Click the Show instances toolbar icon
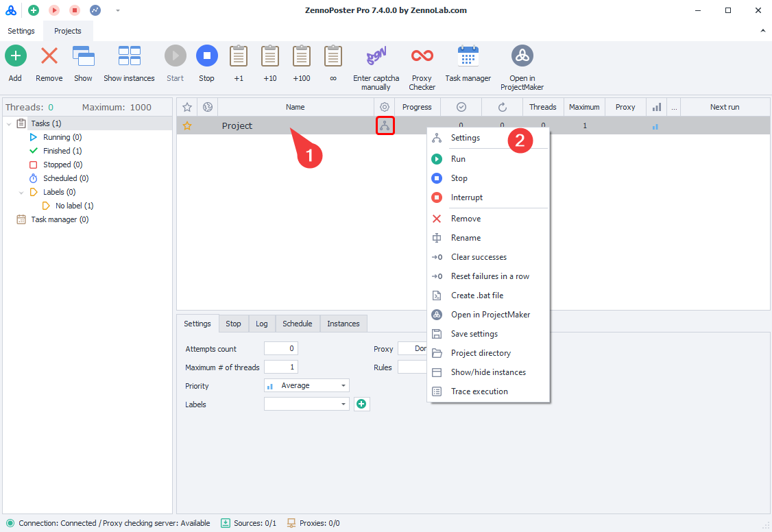The height and width of the screenshot is (532, 772). click(x=129, y=56)
